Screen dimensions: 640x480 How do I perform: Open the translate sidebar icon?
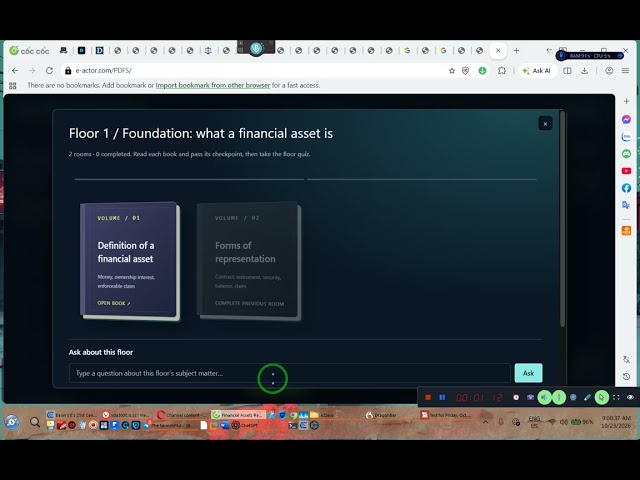627,205
